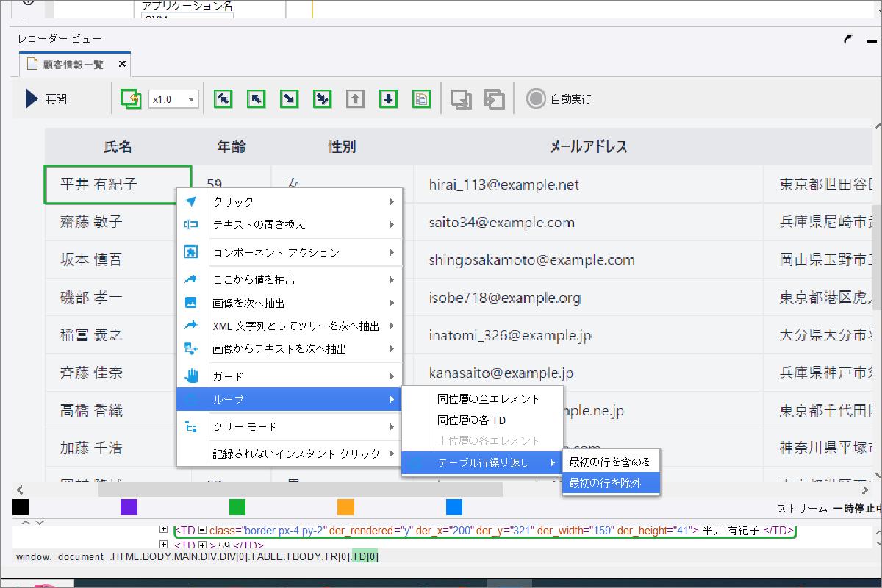This screenshot has height=588, width=882.
Task: Open the クリック context menu item
Action: (290, 201)
